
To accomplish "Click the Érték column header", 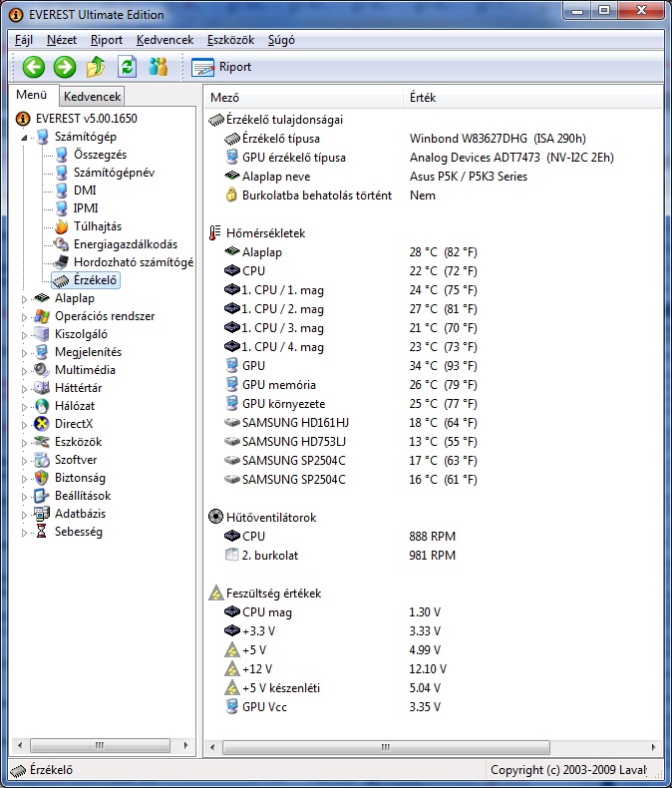I will (532, 98).
